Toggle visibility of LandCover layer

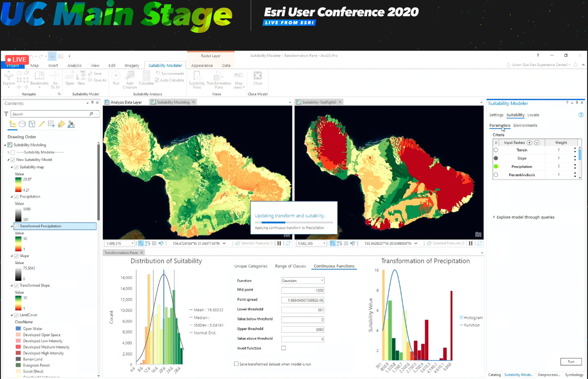point(16,315)
